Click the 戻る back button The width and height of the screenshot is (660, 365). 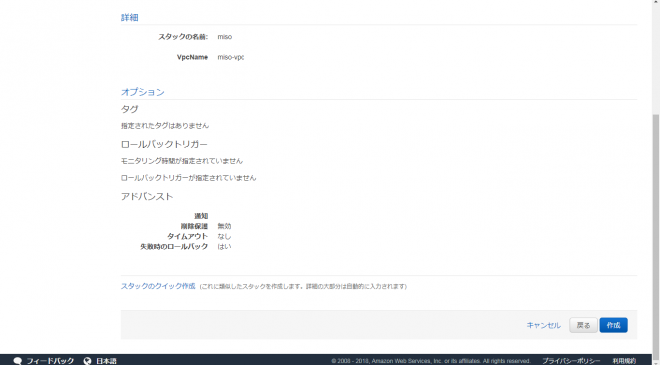583,325
